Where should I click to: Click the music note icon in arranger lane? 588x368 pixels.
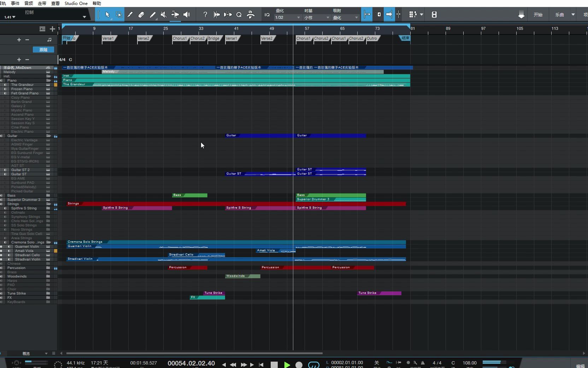pyautogui.click(x=49, y=40)
